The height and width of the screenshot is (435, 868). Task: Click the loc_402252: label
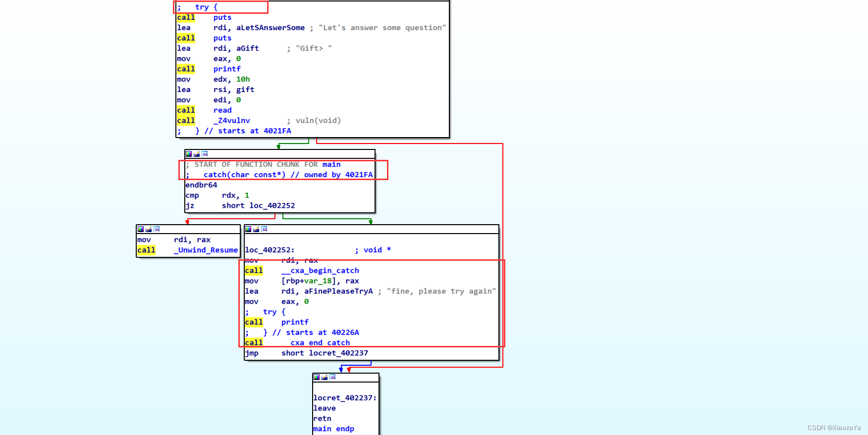point(270,250)
